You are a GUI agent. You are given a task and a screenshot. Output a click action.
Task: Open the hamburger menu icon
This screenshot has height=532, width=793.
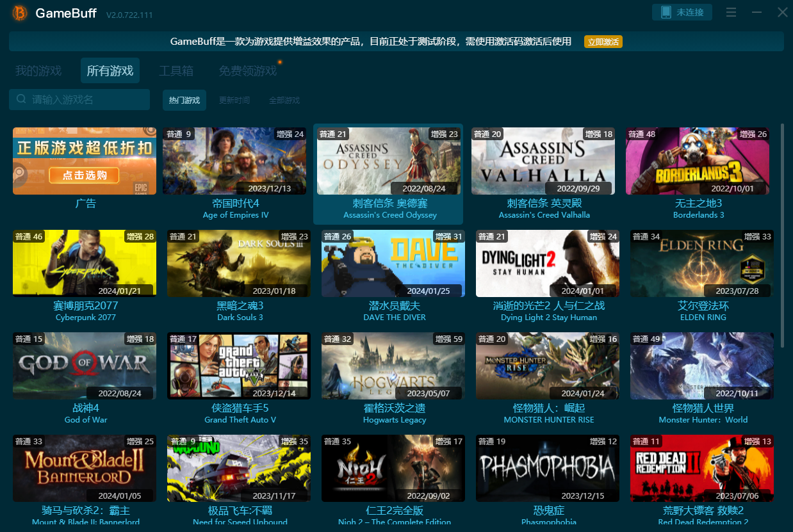731,12
